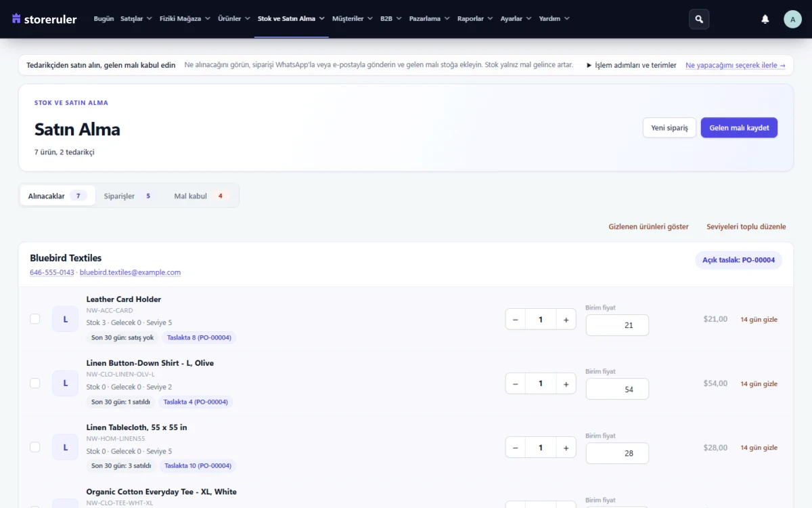Select the Leather Card Holder checkbox
Viewport: 812px width, 508px height.
point(35,319)
